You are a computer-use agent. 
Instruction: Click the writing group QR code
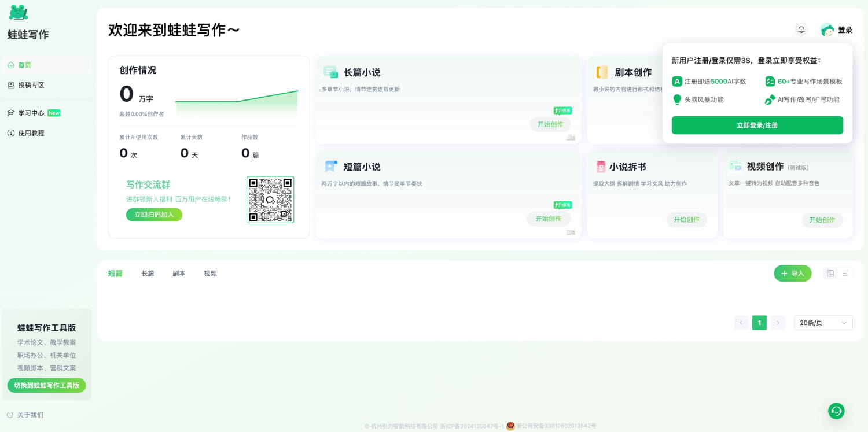coord(270,200)
